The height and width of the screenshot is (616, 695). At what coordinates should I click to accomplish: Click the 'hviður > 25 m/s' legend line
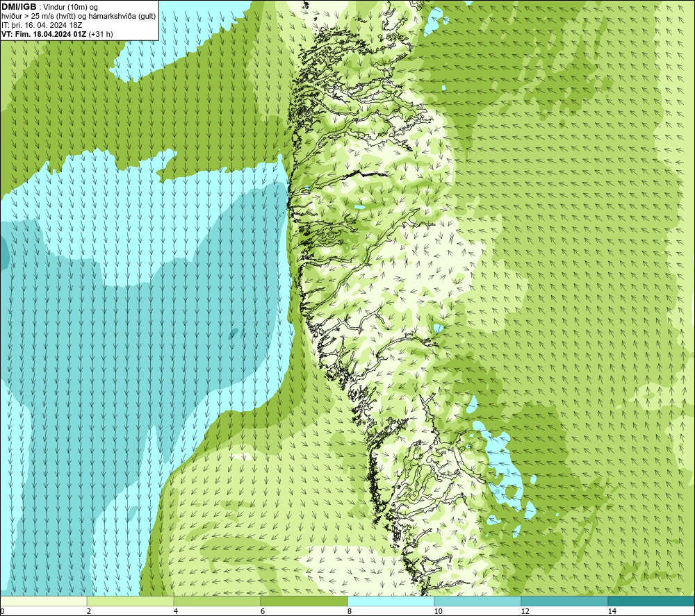(79, 17)
